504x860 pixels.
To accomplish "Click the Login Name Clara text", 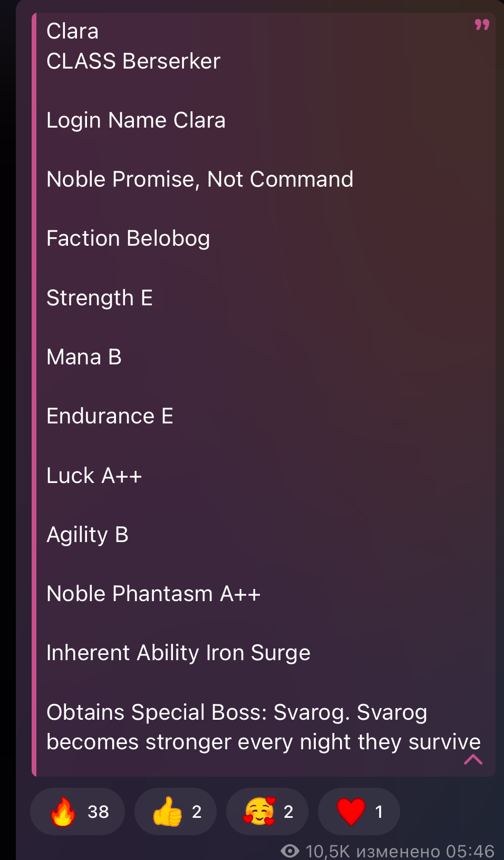I will [136, 121].
